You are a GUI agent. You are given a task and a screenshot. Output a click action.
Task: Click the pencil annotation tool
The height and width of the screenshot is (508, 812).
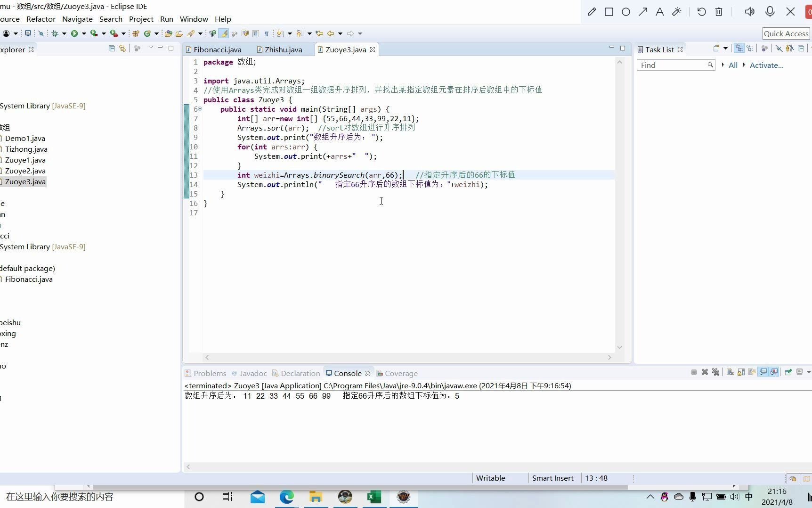pos(592,12)
